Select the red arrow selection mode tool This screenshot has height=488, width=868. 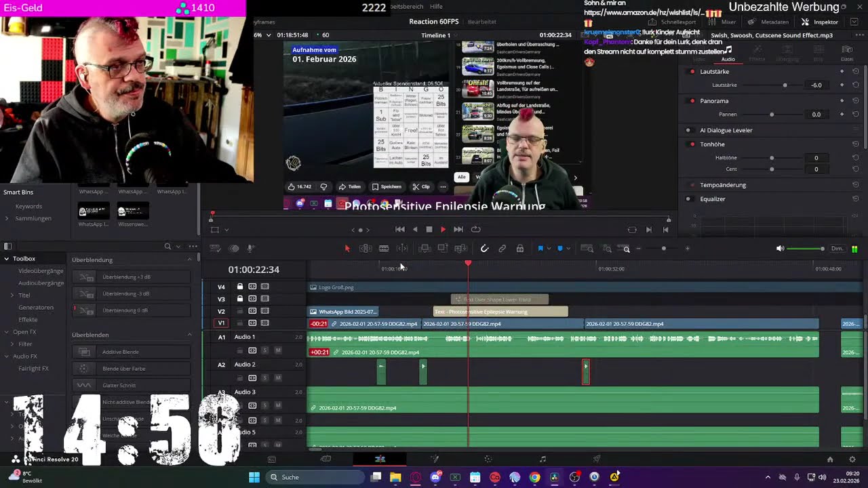pos(347,249)
